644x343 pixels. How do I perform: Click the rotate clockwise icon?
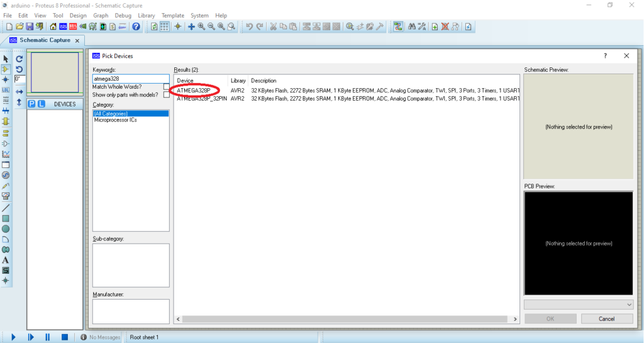point(19,59)
